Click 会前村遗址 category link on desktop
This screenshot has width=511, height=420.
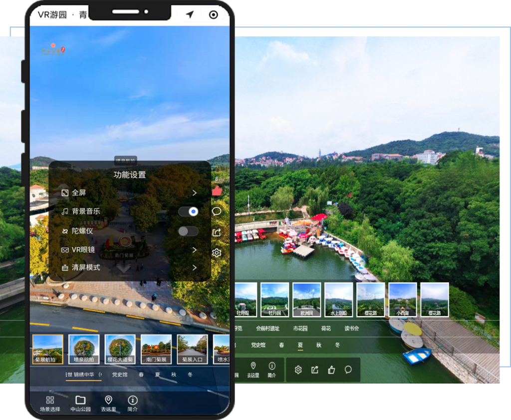click(x=267, y=329)
